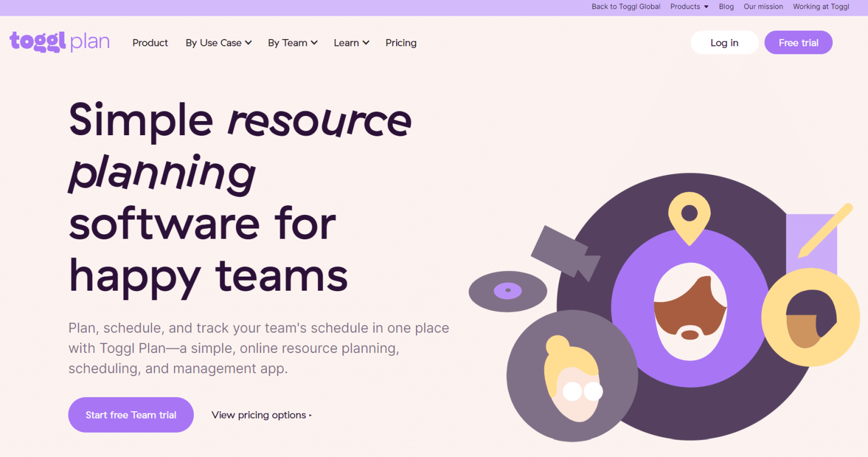
Task: Select Product in the navigation bar
Action: click(150, 42)
